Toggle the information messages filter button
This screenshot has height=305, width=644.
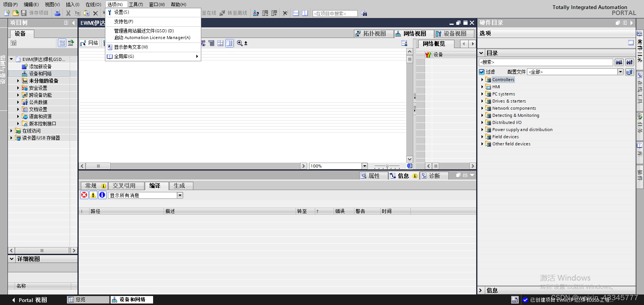click(102, 195)
